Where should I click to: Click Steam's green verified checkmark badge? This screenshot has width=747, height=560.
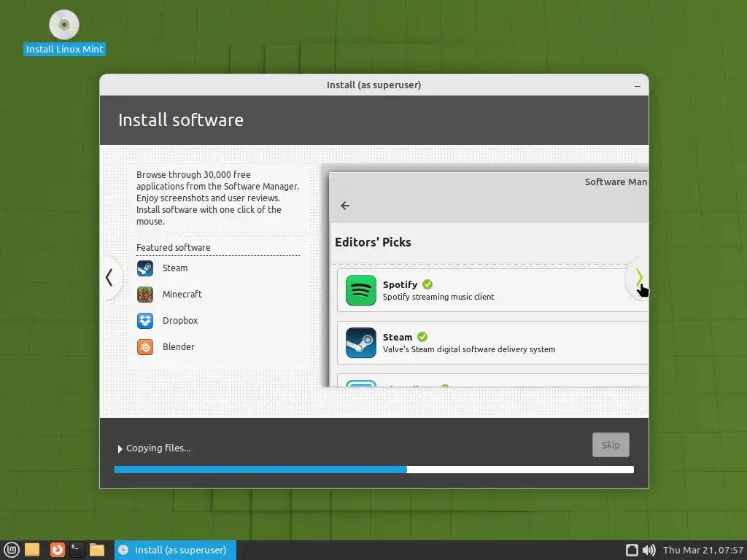(422, 337)
